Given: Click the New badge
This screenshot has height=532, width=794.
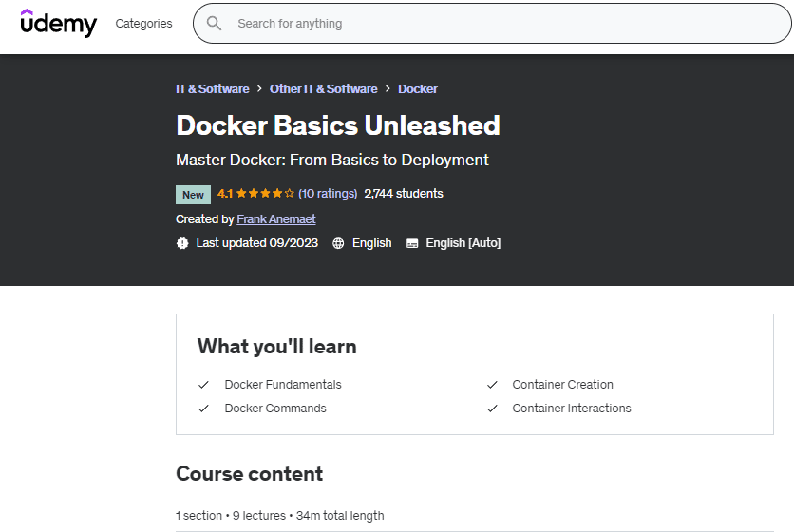Looking at the screenshot, I should [193, 195].
